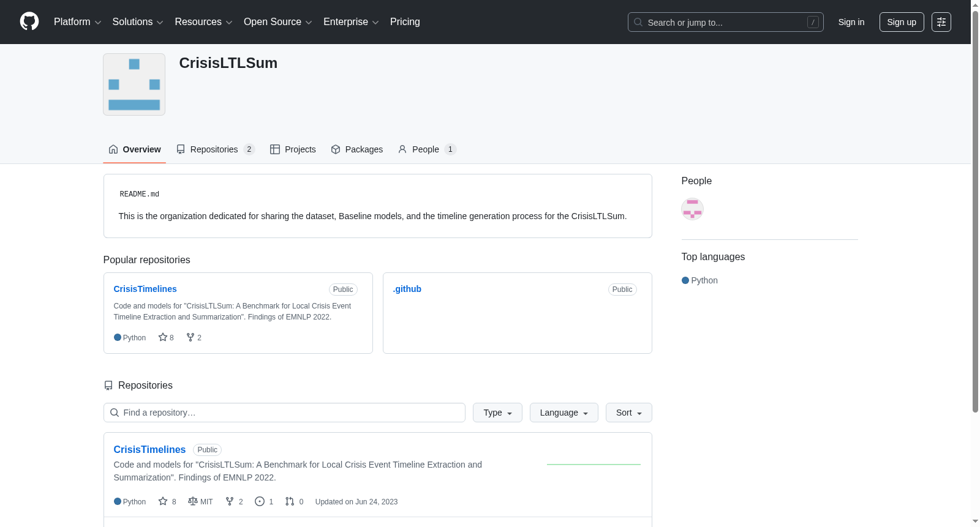
Task: Click the page's vertical scrollbar
Action: 975,211
